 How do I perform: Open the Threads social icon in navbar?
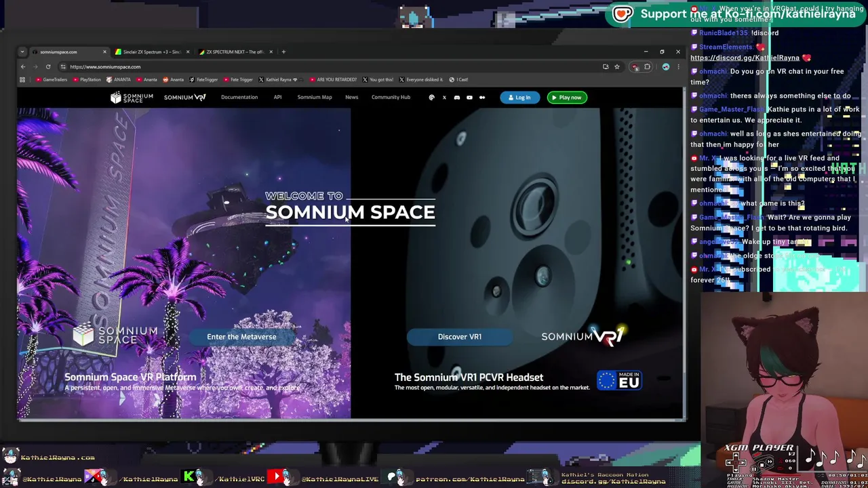[432, 98]
